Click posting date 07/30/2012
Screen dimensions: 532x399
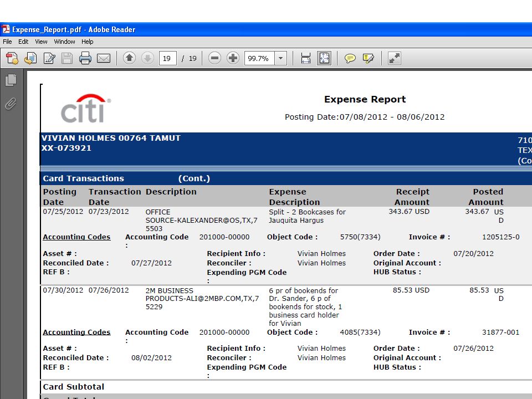pos(63,290)
